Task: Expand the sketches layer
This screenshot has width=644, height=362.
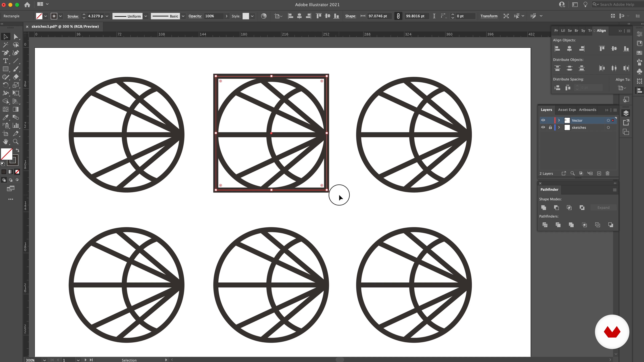Action: [559, 127]
